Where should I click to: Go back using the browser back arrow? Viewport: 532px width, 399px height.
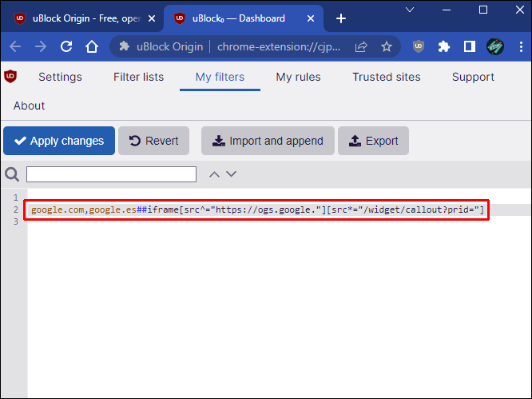15,46
